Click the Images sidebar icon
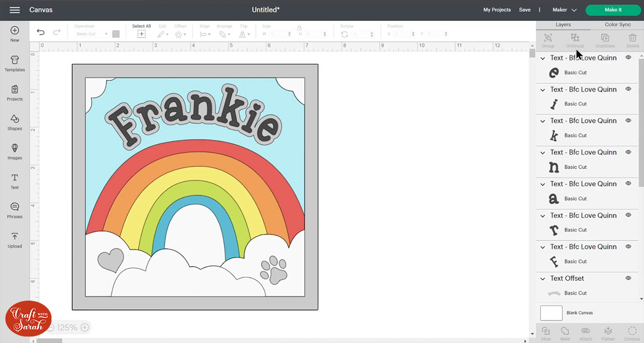644x343 pixels. (x=14, y=152)
